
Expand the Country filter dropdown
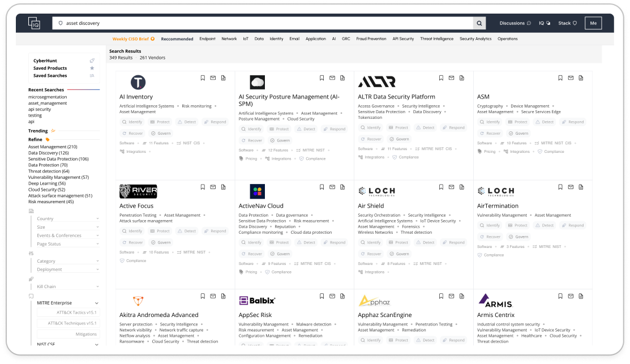coord(67,219)
